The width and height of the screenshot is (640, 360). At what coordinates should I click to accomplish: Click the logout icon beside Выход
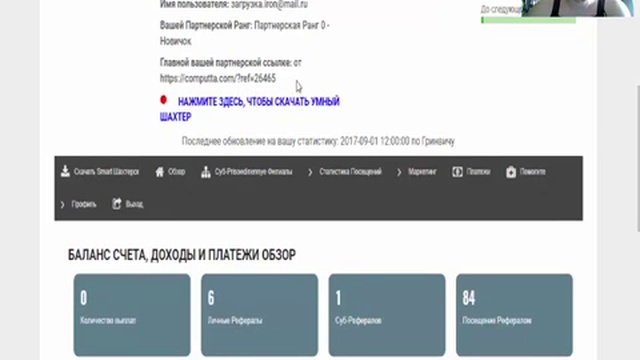(117, 204)
